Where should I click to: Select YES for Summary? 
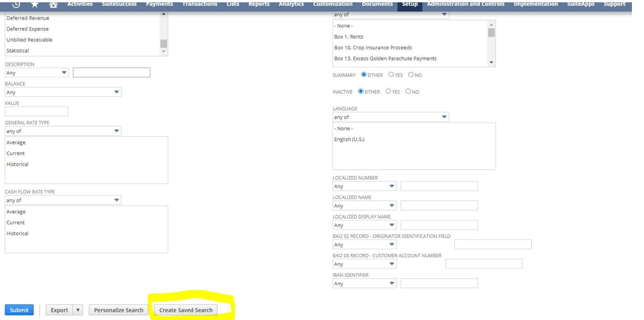(391, 75)
